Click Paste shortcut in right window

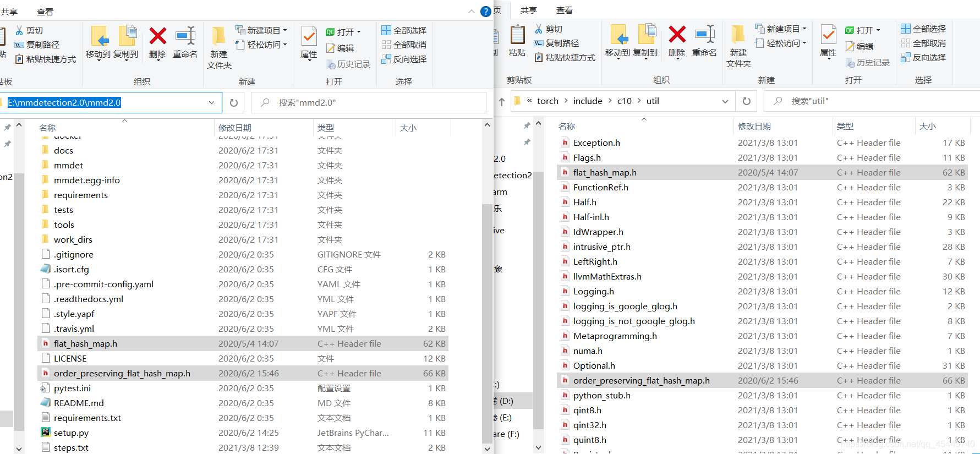[x=565, y=57]
